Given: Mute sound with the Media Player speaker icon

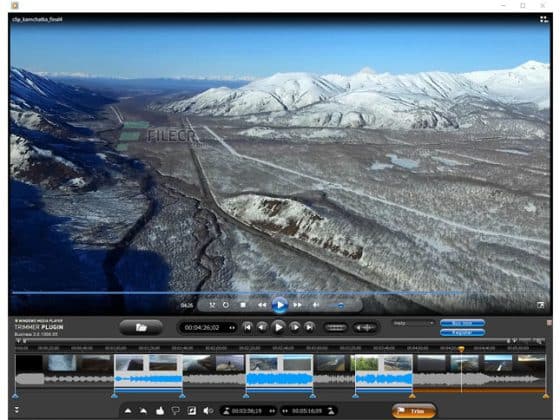Looking at the screenshot, I should click(316, 305).
